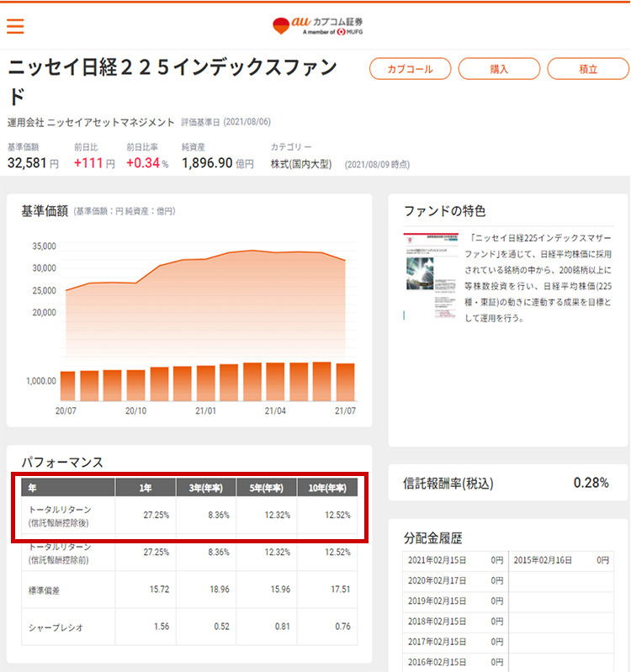Click the 1年 column header
This screenshot has height=672, width=631.
[x=146, y=488]
